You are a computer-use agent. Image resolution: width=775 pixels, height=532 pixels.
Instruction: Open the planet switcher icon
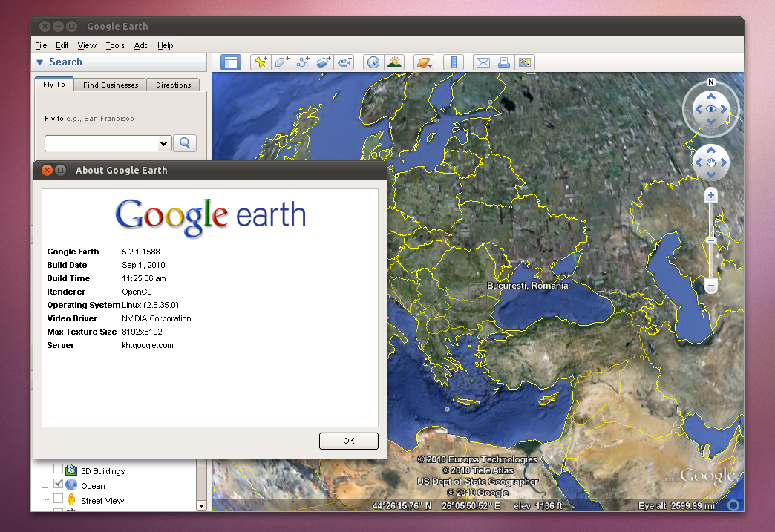(x=424, y=62)
